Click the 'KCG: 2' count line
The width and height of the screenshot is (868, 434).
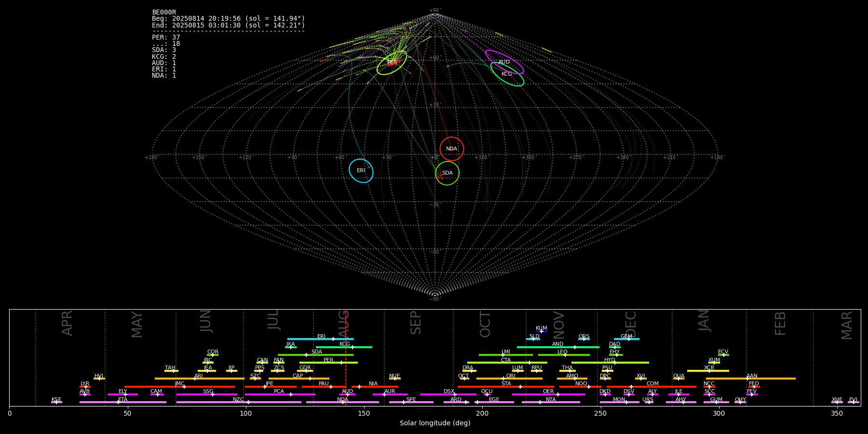pyautogui.click(x=164, y=56)
